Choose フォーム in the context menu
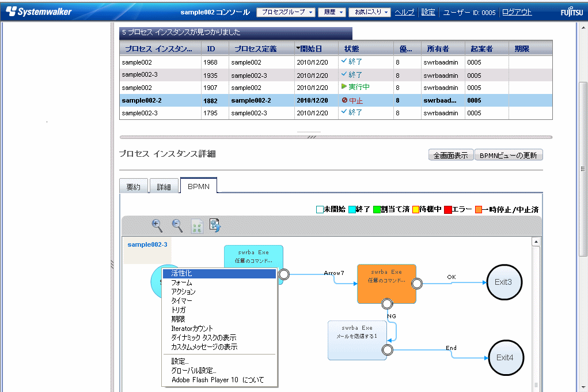This screenshot has width=588, height=392. [x=219, y=282]
